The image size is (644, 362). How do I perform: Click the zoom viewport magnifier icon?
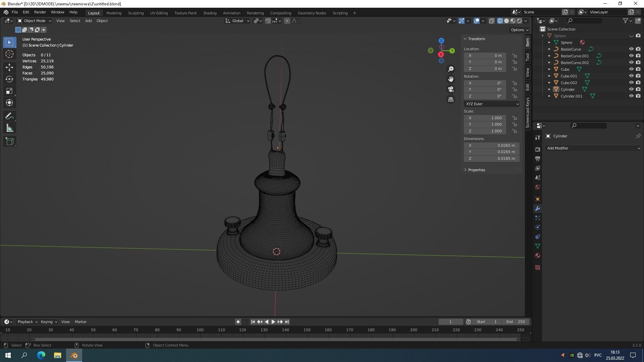451,69
